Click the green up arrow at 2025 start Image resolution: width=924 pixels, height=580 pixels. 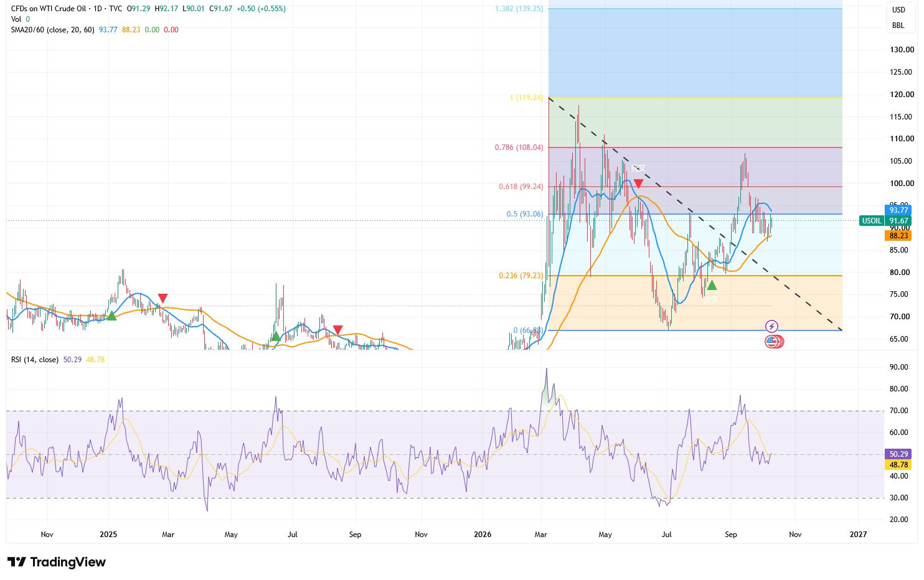(111, 316)
